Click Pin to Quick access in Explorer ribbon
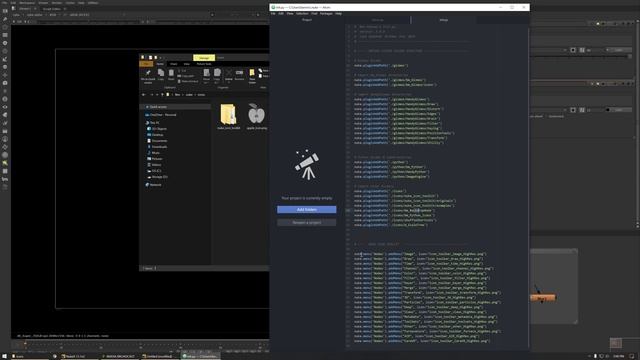The width and height of the screenshot is (640, 360). [x=148, y=76]
